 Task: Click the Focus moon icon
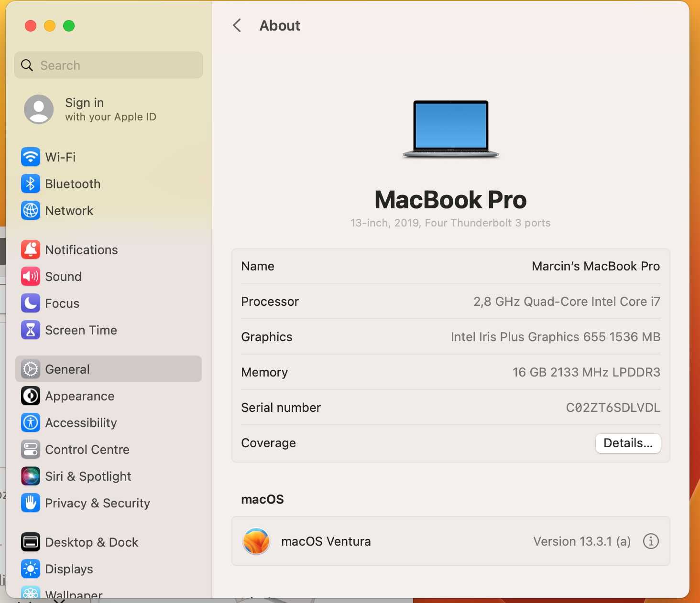coord(31,303)
